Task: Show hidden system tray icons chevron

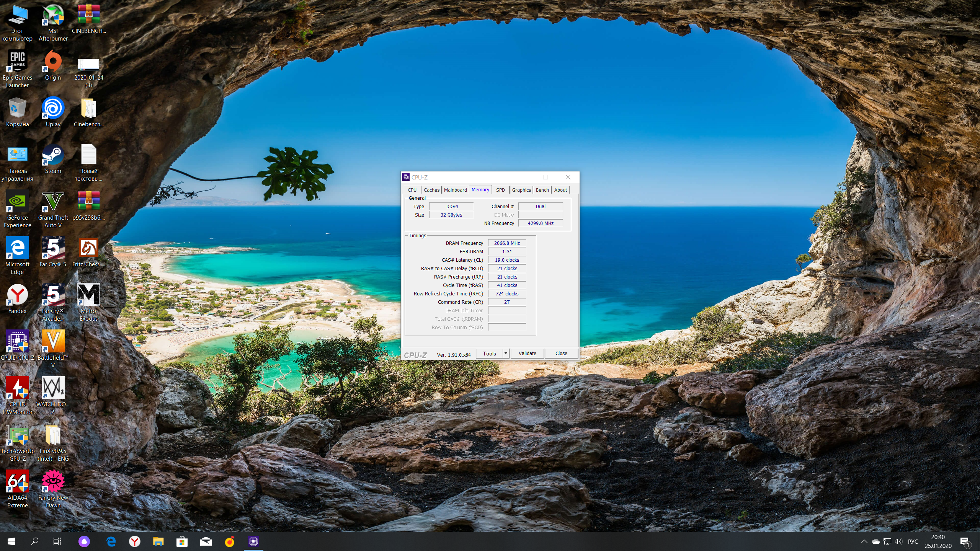Action: 864,541
